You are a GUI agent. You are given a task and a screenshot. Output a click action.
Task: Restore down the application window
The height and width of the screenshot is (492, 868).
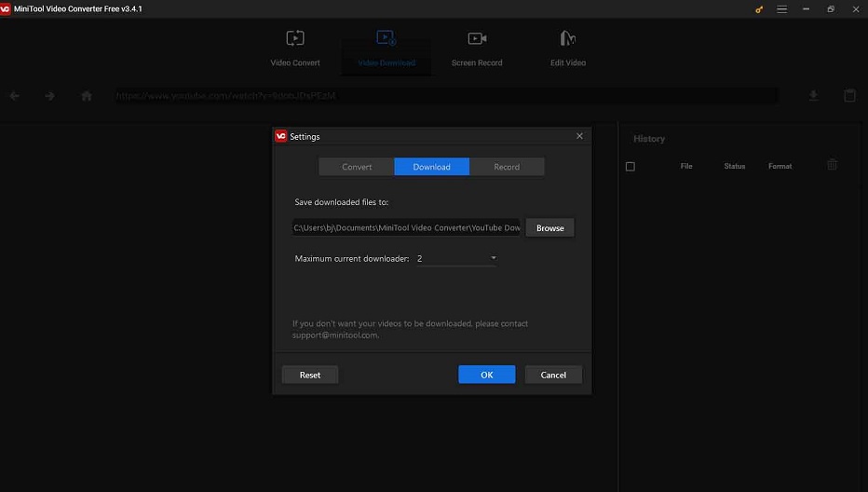(x=831, y=9)
